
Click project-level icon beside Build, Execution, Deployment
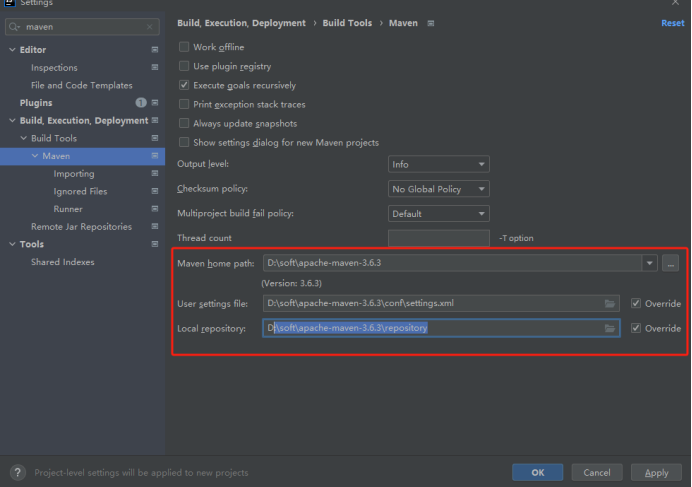pyautogui.click(x=155, y=120)
